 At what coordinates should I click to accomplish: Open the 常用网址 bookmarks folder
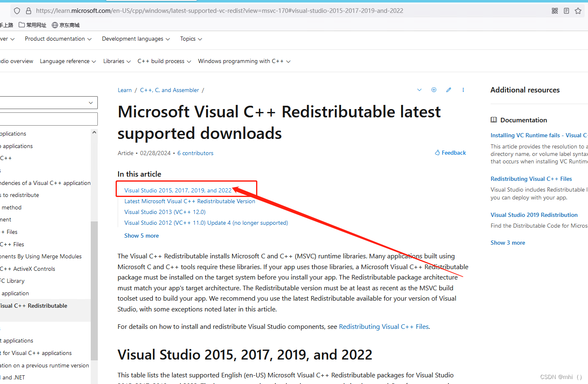click(x=33, y=25)
